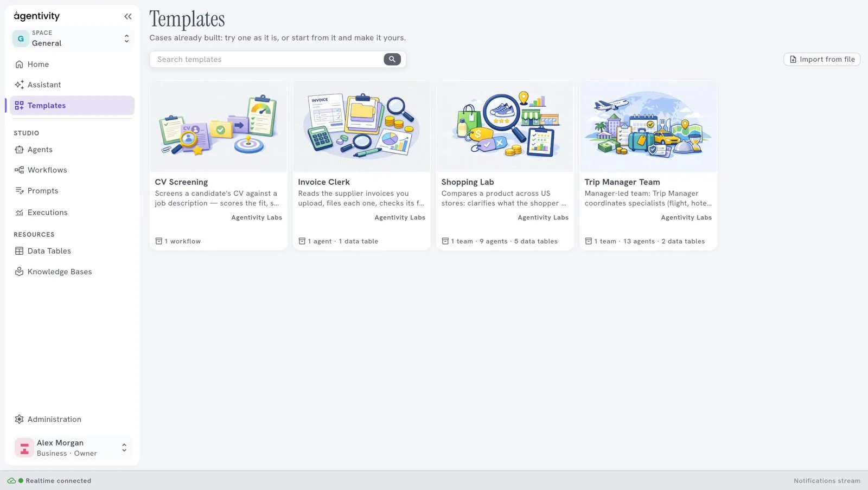Click the "Realtime connected" status text
This screenshot has height=490, width=868.
59,481
